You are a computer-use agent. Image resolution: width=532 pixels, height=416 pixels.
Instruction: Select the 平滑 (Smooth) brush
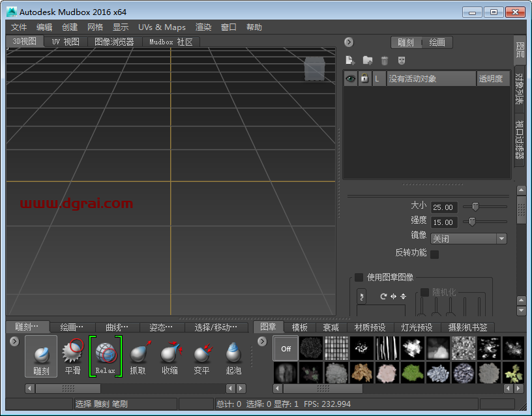[x=72, y=355]
